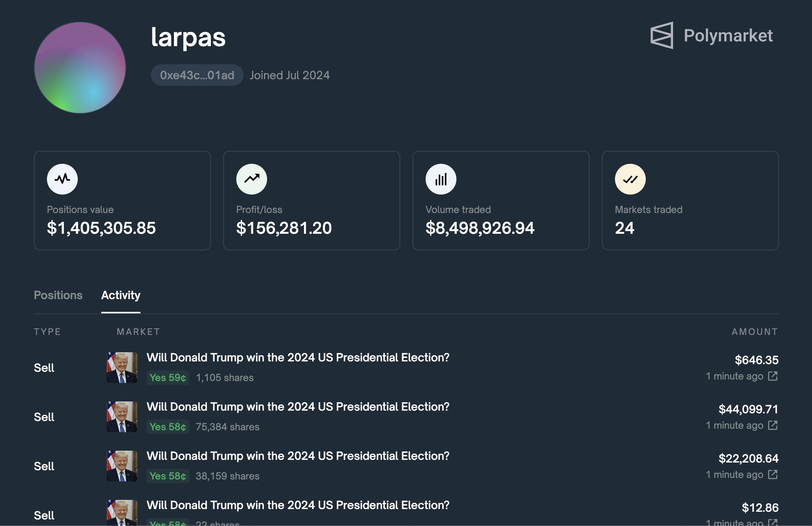
Task: Open the first Trump election market title
Action: coord(297,357)
